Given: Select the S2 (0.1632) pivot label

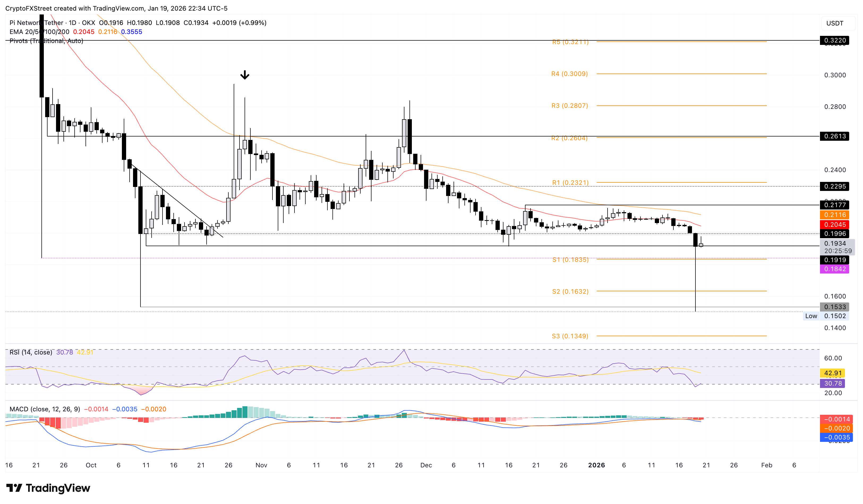Looking at the screenshot, I should coord(570,292).
